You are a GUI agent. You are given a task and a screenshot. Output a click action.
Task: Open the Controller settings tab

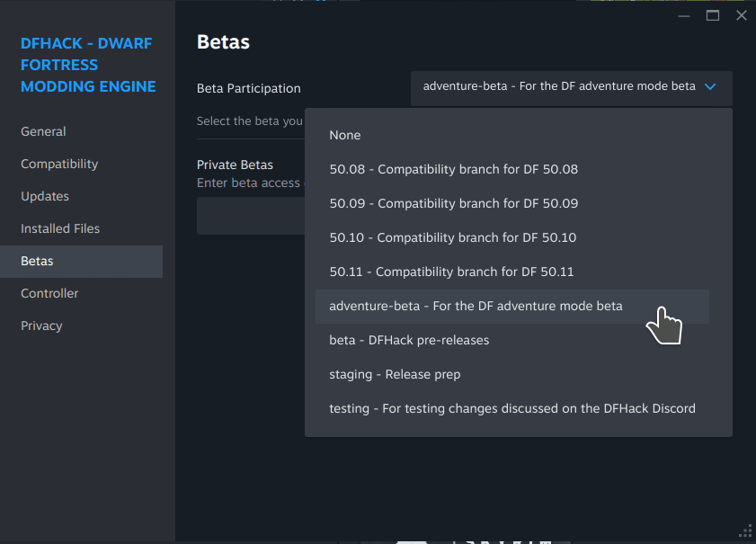[x=81, y=294]
